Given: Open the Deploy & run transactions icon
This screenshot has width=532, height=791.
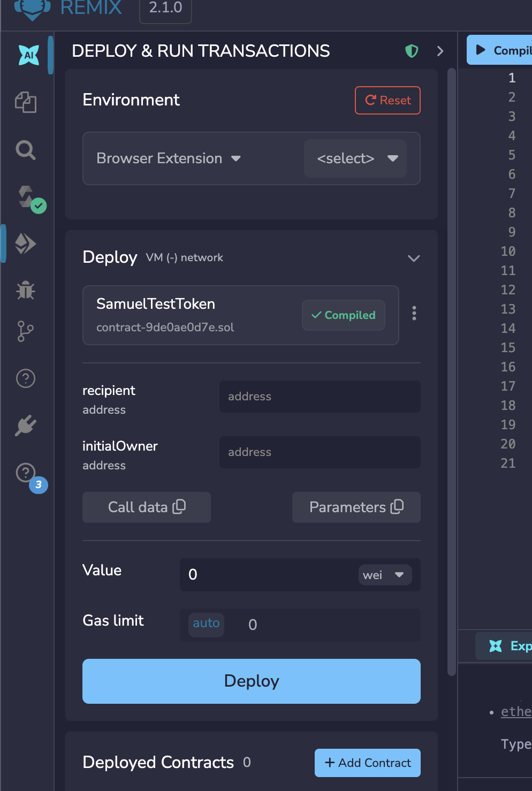Looking at the screenshot, I should point(26,244).
